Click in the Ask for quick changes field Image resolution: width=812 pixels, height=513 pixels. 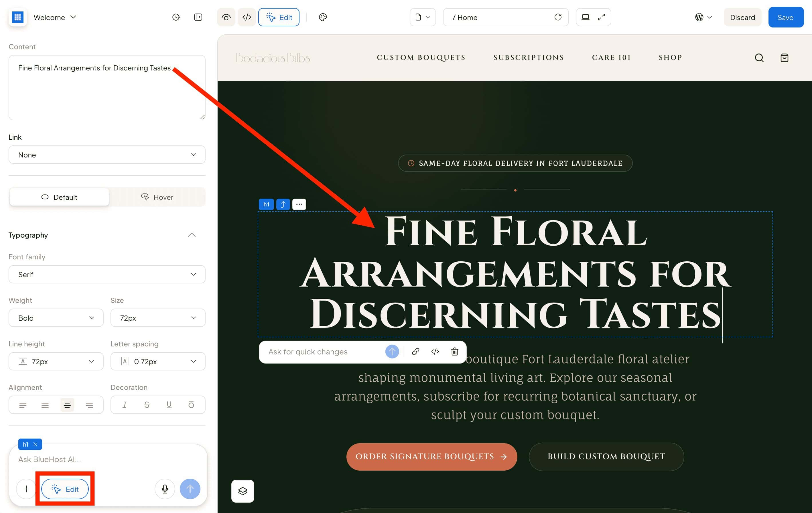324,352
